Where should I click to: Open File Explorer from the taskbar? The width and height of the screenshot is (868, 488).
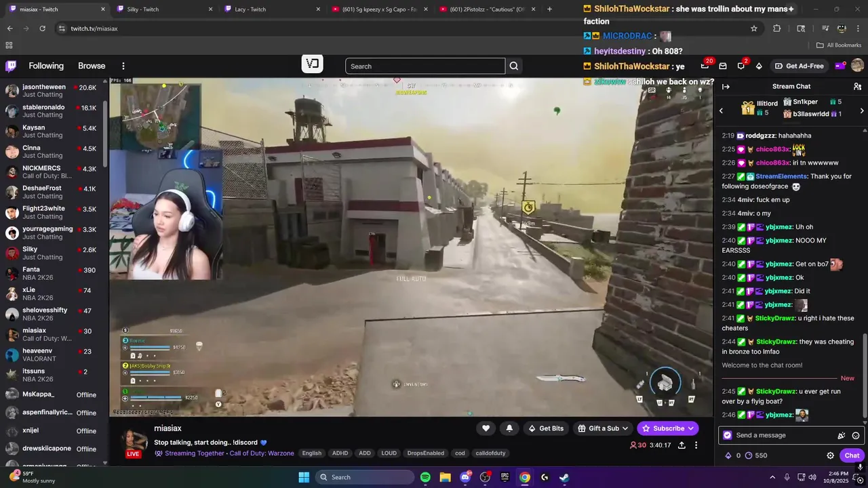tap(445, 477)
